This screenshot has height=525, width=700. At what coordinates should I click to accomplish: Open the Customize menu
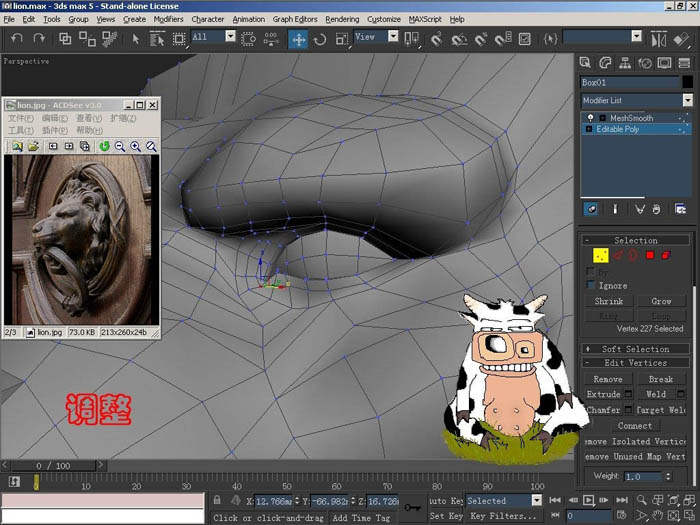tap(383, 19)
